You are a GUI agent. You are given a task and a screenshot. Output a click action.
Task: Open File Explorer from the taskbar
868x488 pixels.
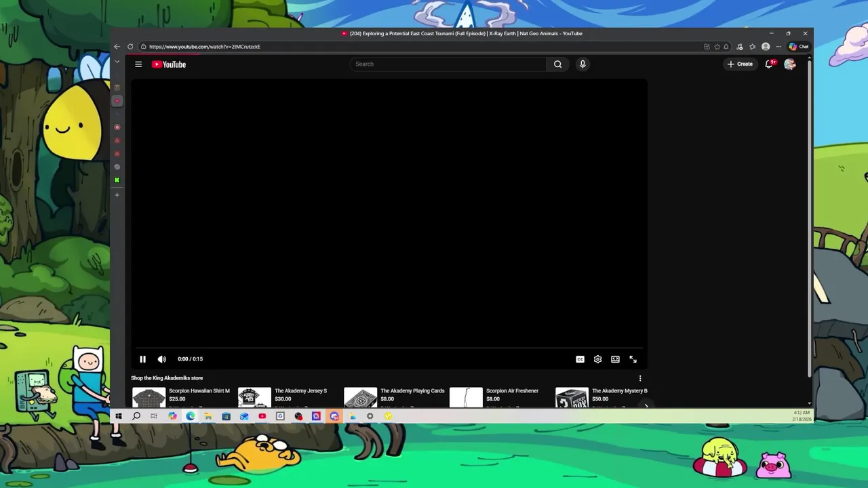point(208,416)
